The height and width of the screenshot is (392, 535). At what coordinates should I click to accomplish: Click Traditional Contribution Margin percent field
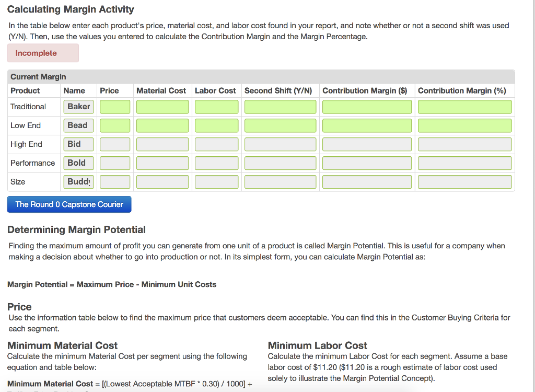(x=465, y=106)
